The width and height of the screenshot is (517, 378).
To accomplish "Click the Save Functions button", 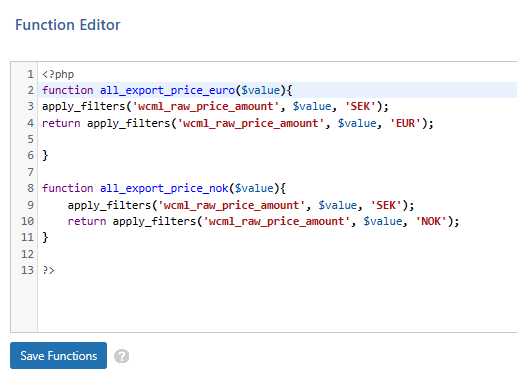I will click(x=58, y=355).
